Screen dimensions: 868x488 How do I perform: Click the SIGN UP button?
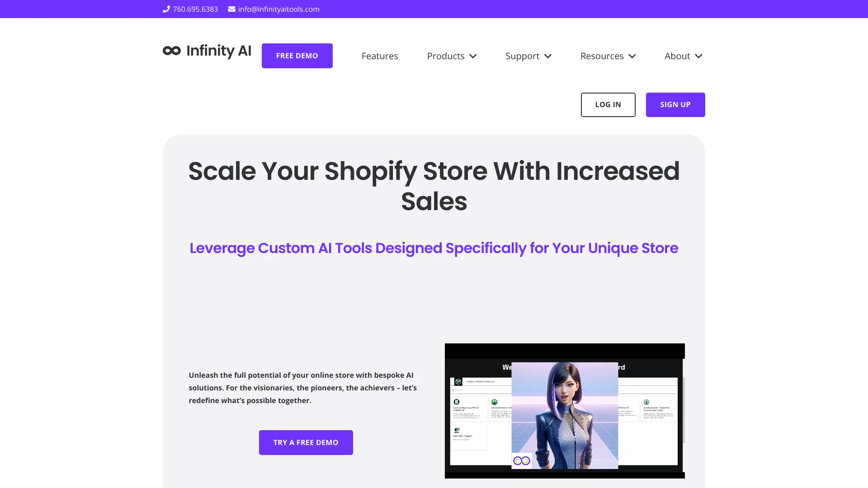(675, 105)
